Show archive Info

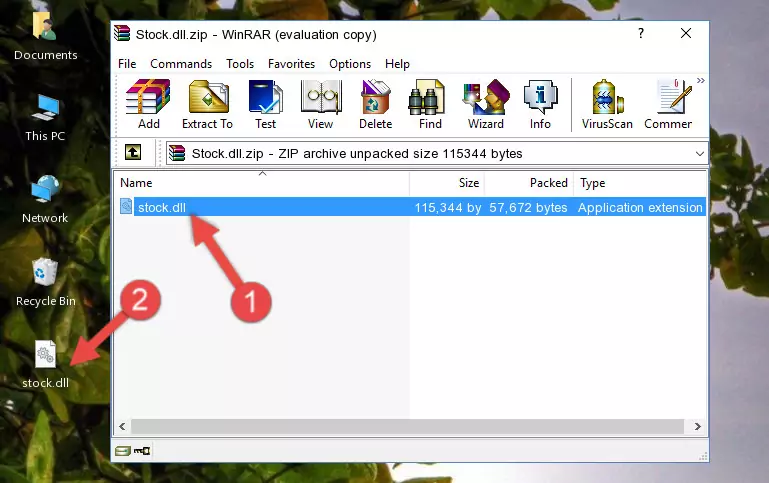[x=540, y=104]
